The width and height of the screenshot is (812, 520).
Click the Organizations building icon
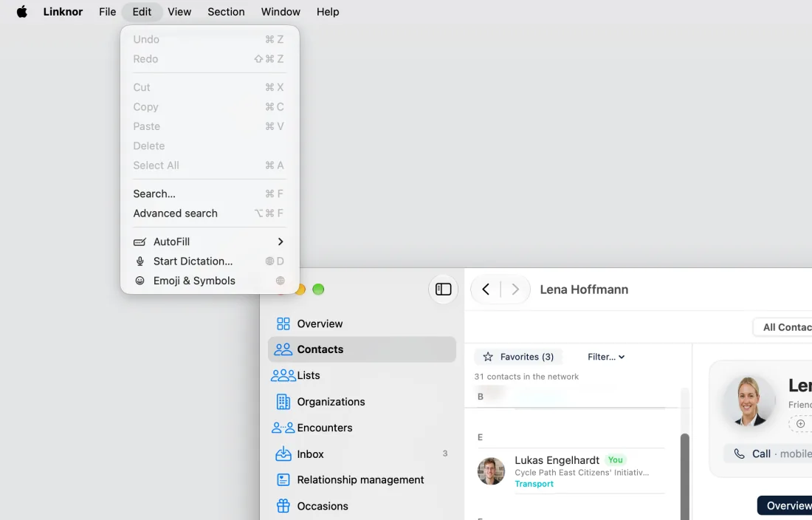(283, 402)
